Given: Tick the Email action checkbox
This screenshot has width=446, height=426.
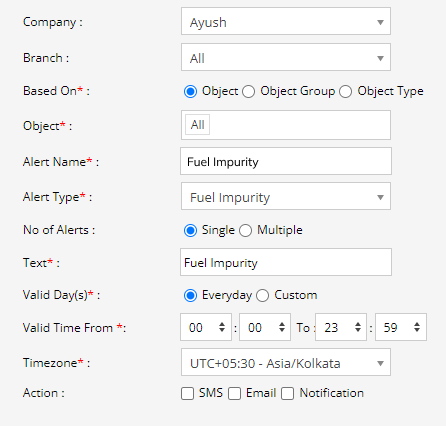Looking at the screenshot, I should [x=234, y=393].
